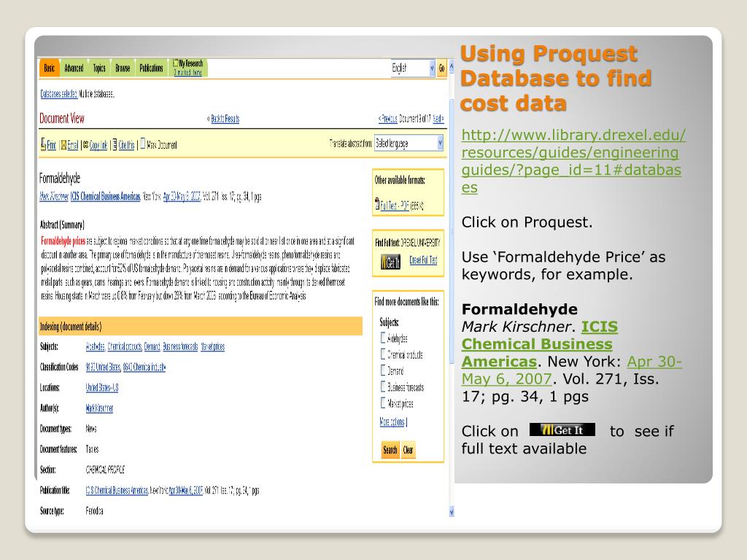Click Apr 30-May 6, 2007 link on slide

572,370
